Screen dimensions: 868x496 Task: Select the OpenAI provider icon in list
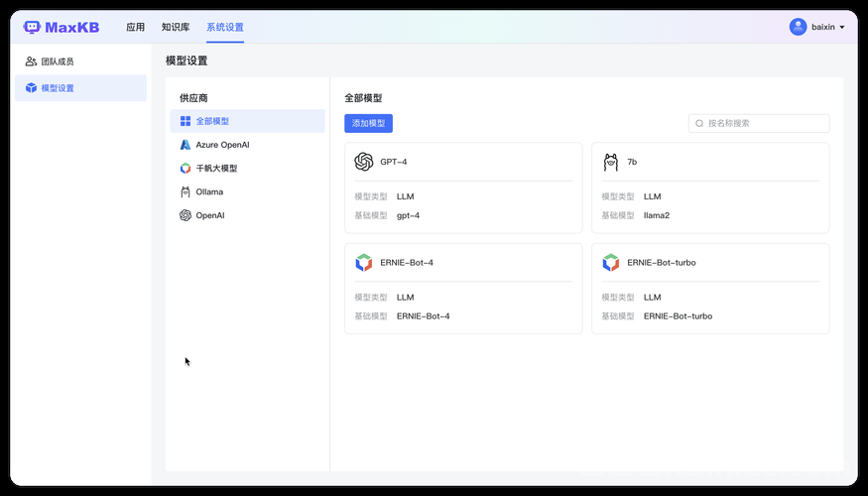186,215
